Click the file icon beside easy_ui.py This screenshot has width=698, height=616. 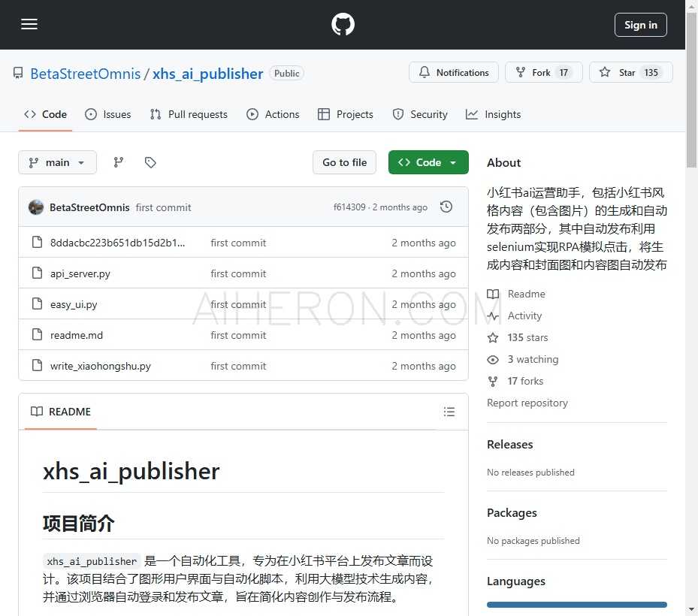pyautogui.click(x=38, y=303)
